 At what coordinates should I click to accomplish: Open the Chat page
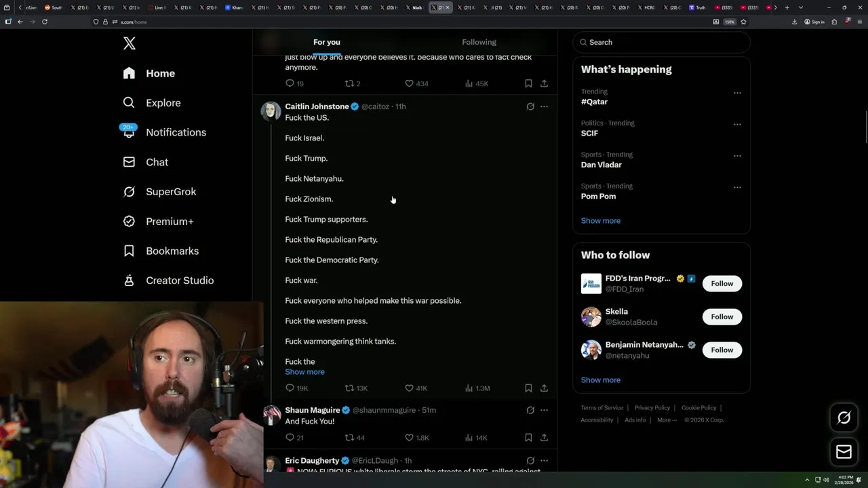coord(146,162)
